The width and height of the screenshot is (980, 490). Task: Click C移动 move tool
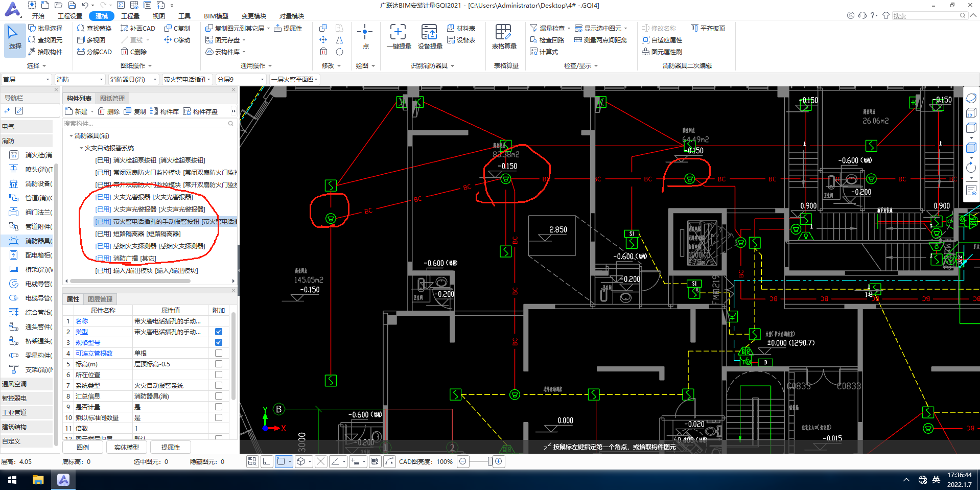click(x=177, y=40)
